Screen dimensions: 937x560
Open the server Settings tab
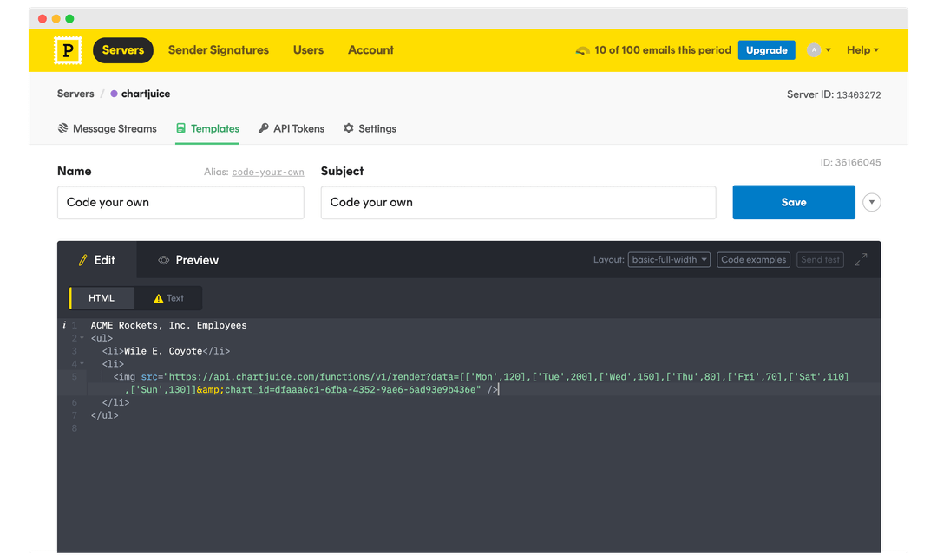point(370,128)
